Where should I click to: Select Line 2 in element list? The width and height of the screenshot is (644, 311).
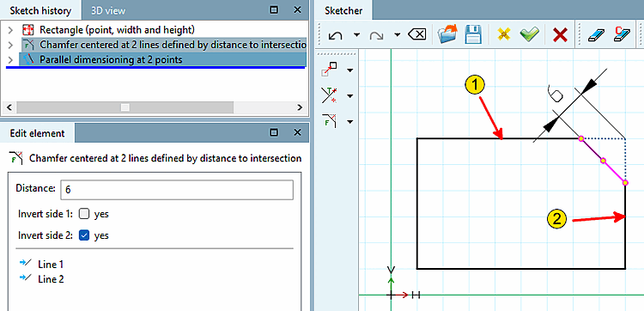point(51,279)
